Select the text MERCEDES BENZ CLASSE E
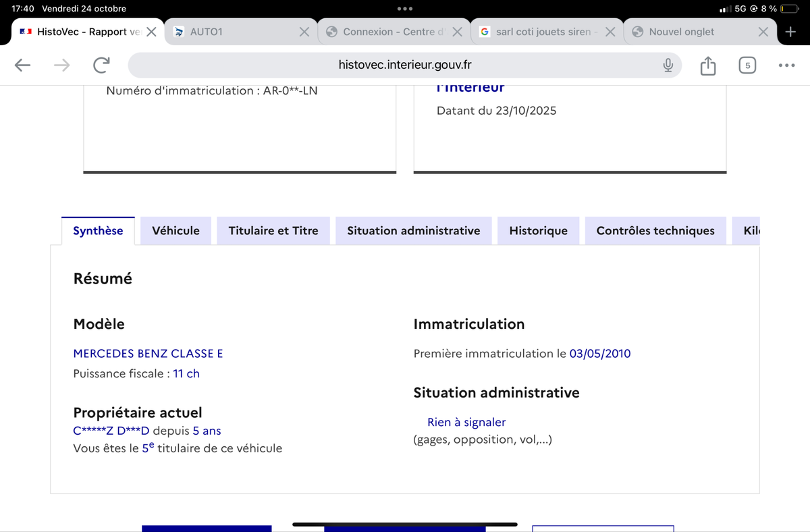This screenshot has height=532, width=810. click(148, 354)
